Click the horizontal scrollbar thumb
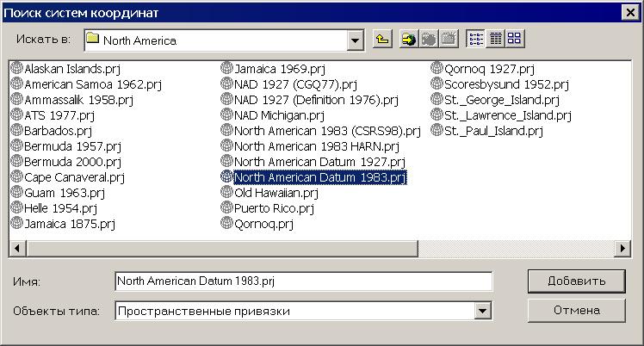644x346 pixels. tap(222, 249)
